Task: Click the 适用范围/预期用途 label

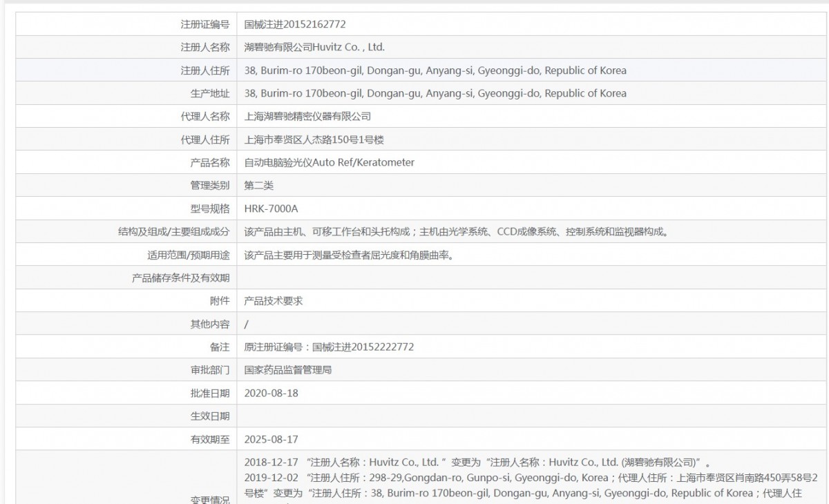Action: pyautogui.click(x=189, y=255)
